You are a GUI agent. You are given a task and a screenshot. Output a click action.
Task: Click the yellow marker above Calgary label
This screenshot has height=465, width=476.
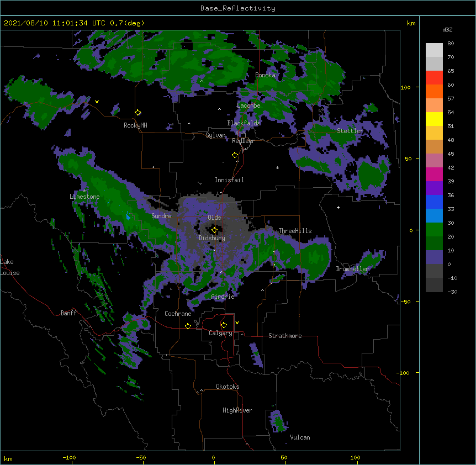coord(224,325)
